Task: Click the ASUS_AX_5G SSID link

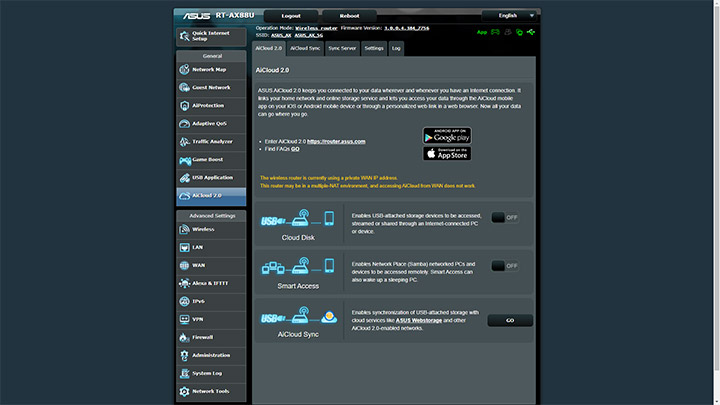Action: [x=309, y=35]
